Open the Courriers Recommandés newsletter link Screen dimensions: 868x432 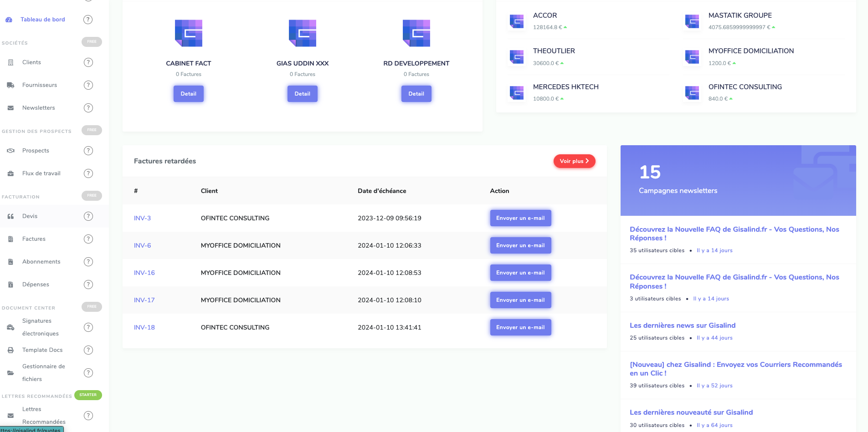(736, 369)
